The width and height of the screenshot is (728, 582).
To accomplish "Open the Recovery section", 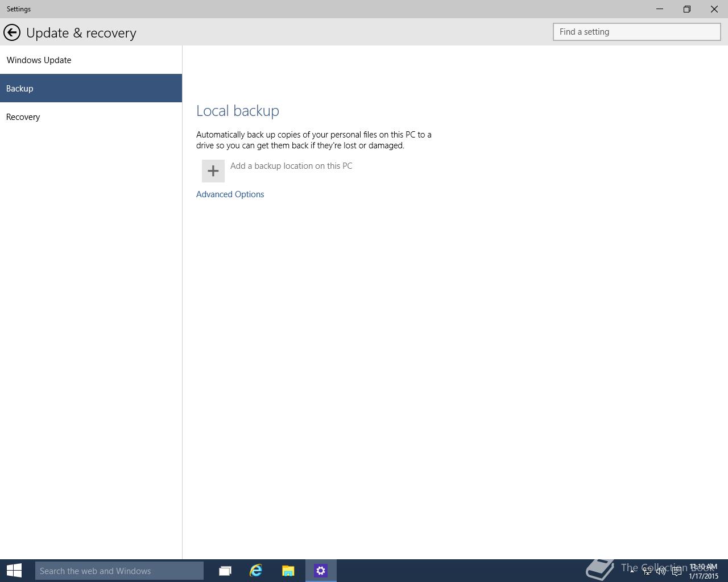I will pos(91,117).
